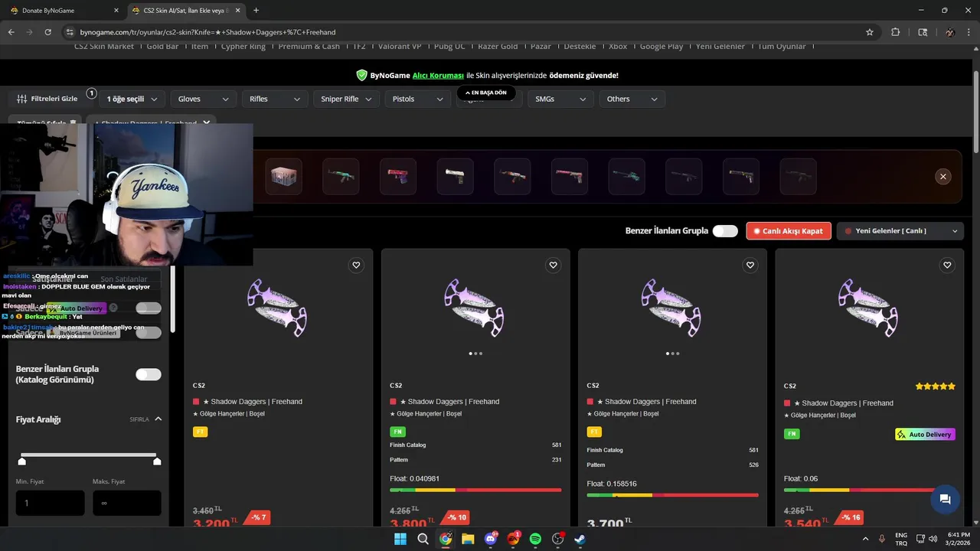Toggle Benzer İlanları Grupla switch above listings
The image size is (980, 551).
click(725, 231)
